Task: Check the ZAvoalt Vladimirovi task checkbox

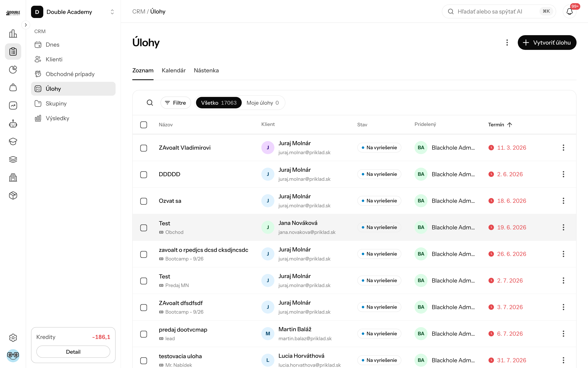Action: tap(144, 148)
